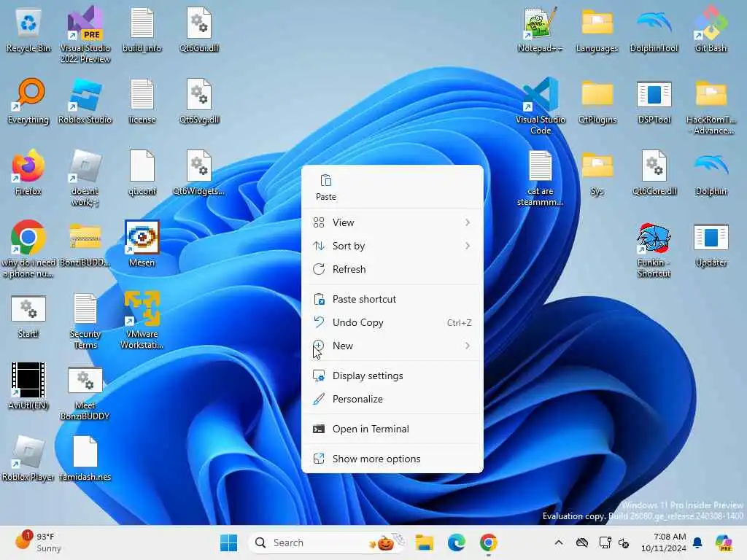Select the Sys folder icon
This screenshot has width=747, height=560.
(597, 173)
